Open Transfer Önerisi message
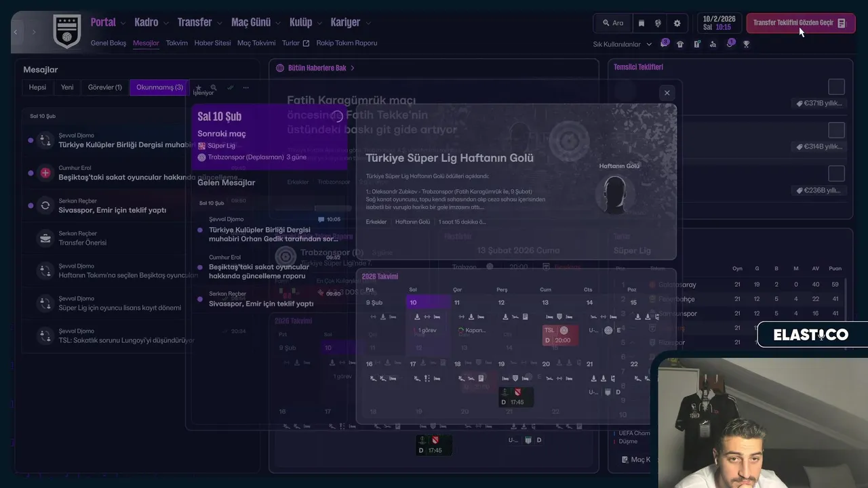Viewport: 868px width, 488px height. tap(108, 238)
